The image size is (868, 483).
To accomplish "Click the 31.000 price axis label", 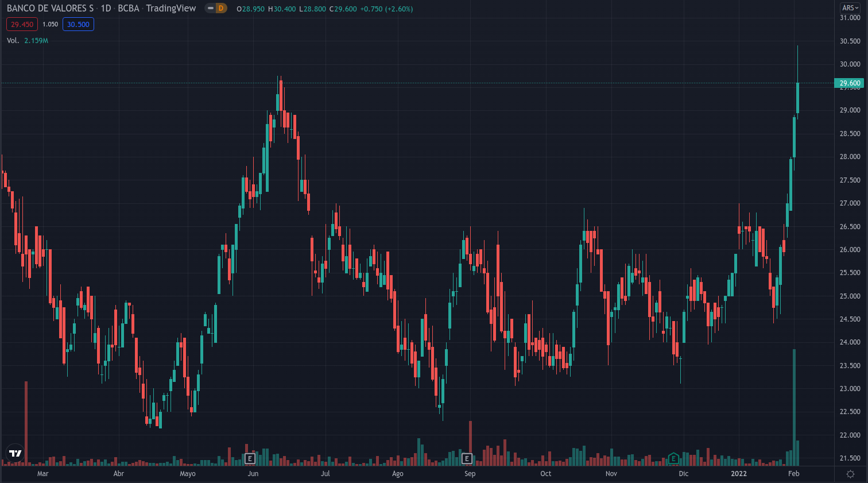I will pyautogui.click(x=850, y=18).
